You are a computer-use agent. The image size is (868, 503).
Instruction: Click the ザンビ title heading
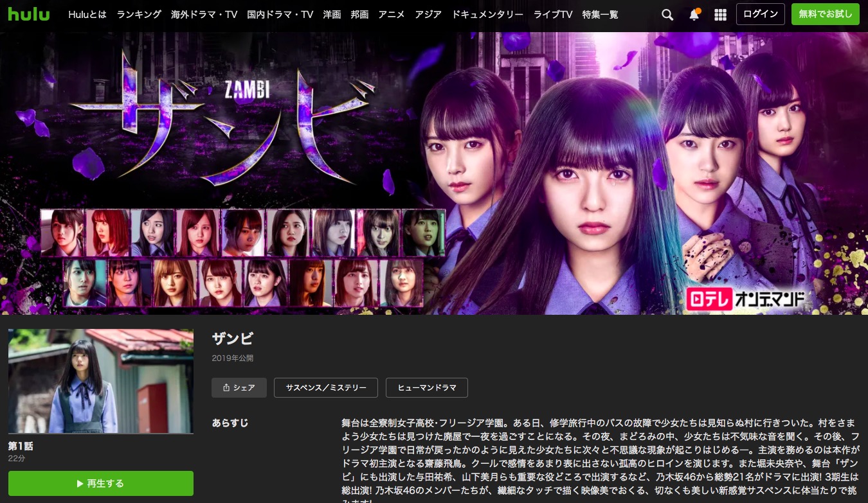click(233, 339)
